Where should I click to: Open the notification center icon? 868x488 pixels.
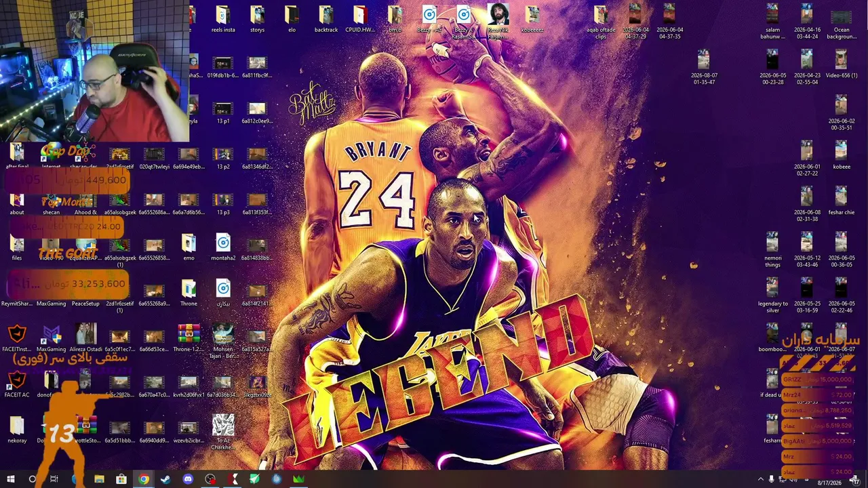(x=854, y=480)
